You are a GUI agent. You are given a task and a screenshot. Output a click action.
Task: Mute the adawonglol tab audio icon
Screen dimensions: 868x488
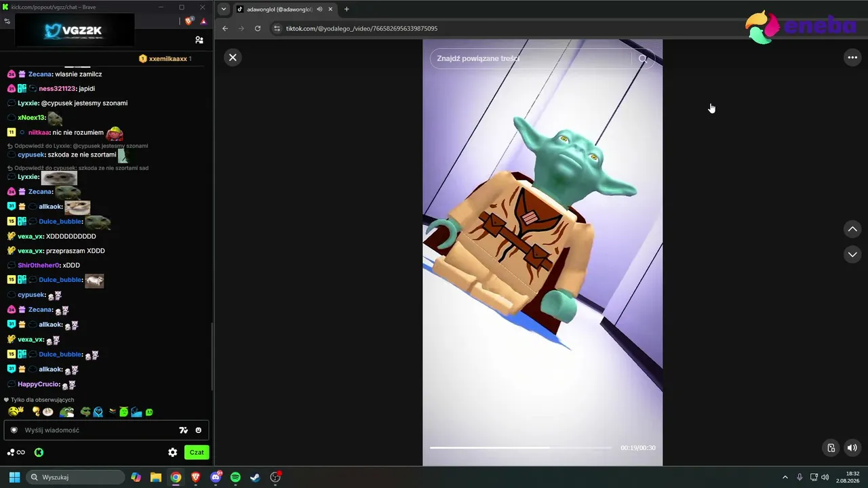[x=319, y=9]
